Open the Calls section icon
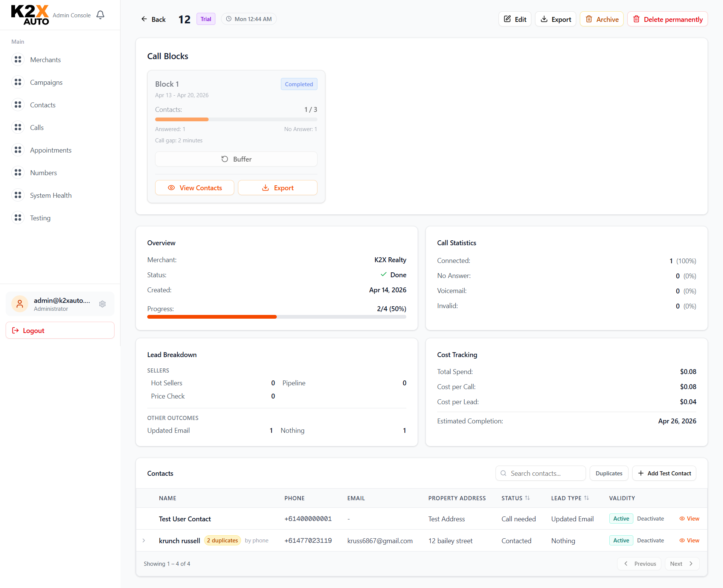 [18, 127]
